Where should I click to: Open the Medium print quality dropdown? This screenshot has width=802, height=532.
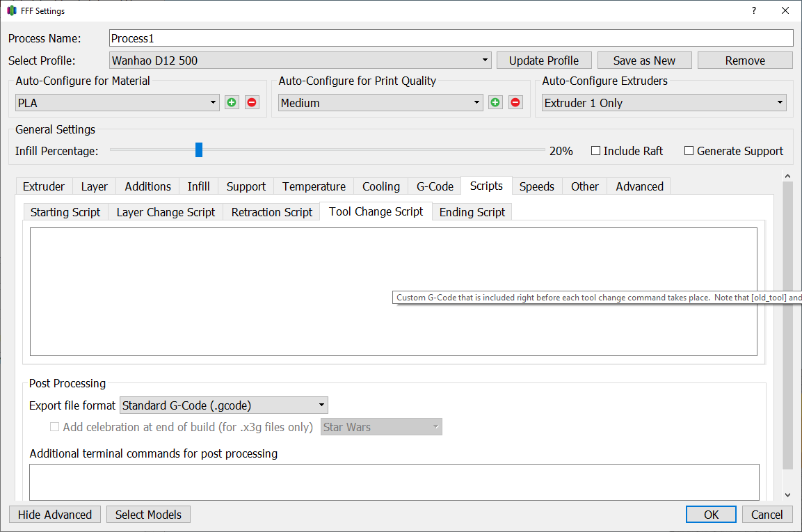380,103
